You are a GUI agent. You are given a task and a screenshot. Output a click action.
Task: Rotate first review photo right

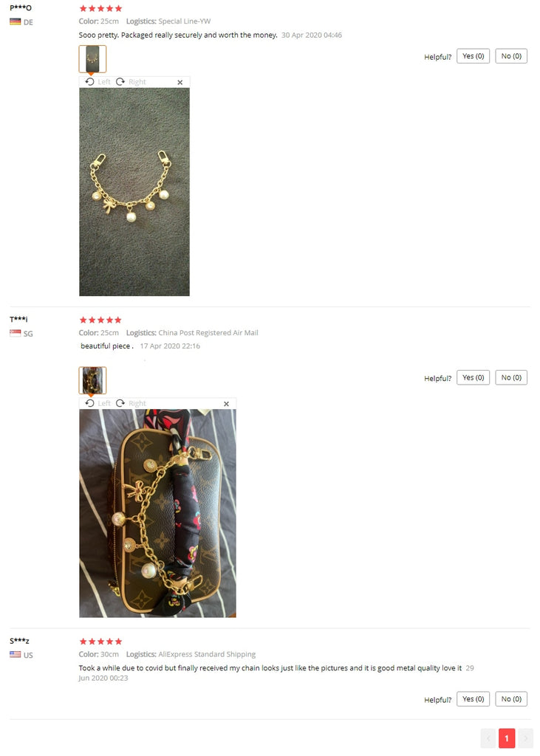point(131,82)
